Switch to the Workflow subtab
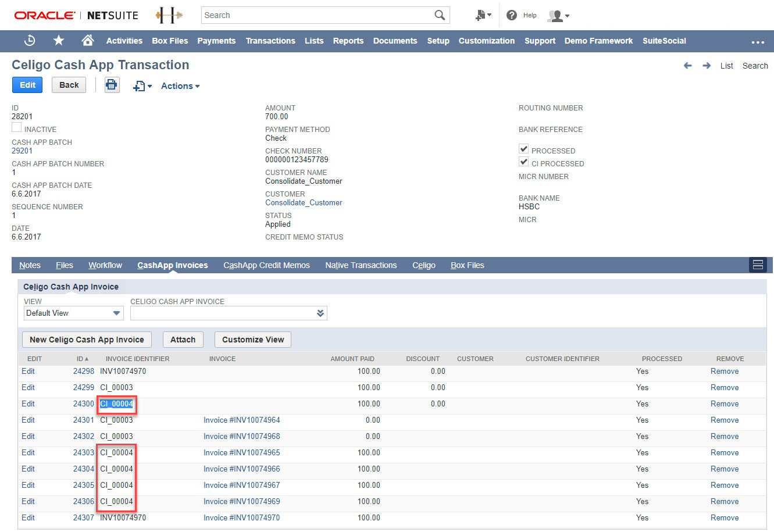The height and width of the screenshot is (532, 774). point(105,265)
